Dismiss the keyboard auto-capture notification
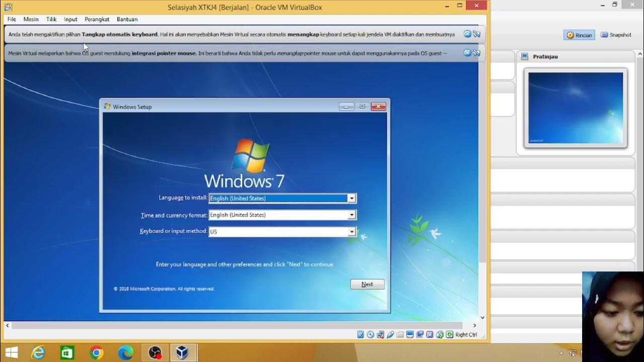Screen dimensions: 644x362 coord(467,34)
